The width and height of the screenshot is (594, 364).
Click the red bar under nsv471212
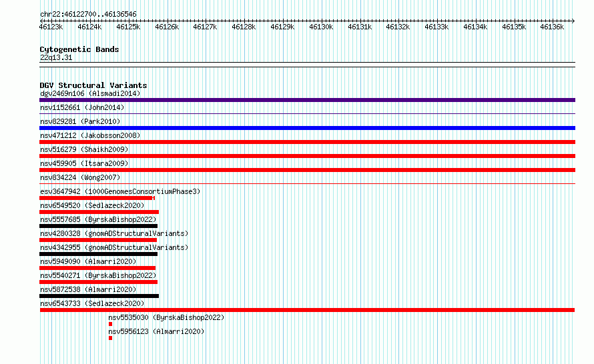pyautogui.click(x=307, y=142)
